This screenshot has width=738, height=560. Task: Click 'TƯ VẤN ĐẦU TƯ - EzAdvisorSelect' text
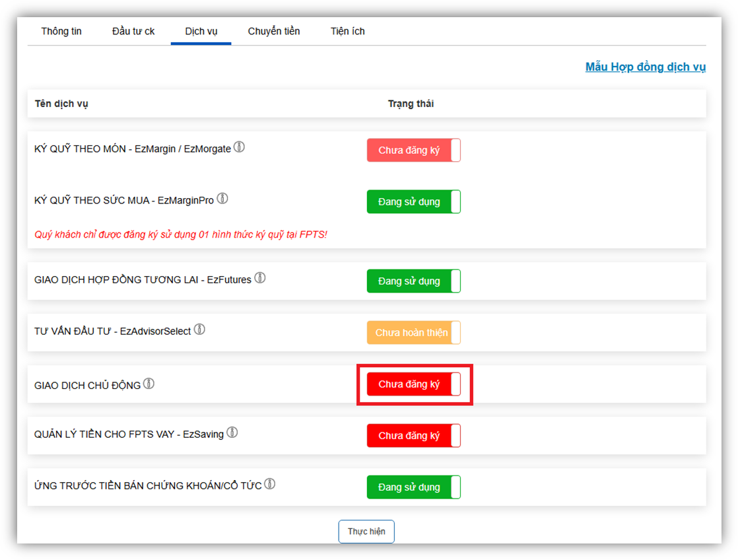click(112, 331)
